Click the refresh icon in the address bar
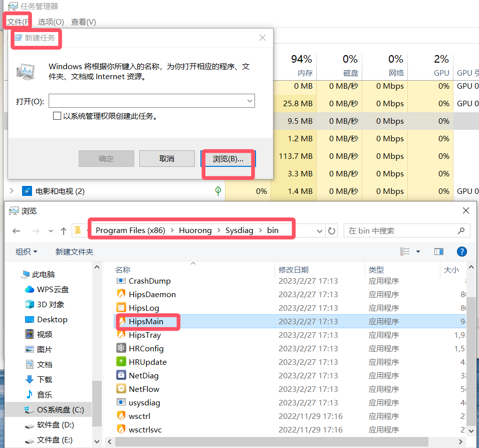The width and height of the screenshot is (479, 448). 331,230
